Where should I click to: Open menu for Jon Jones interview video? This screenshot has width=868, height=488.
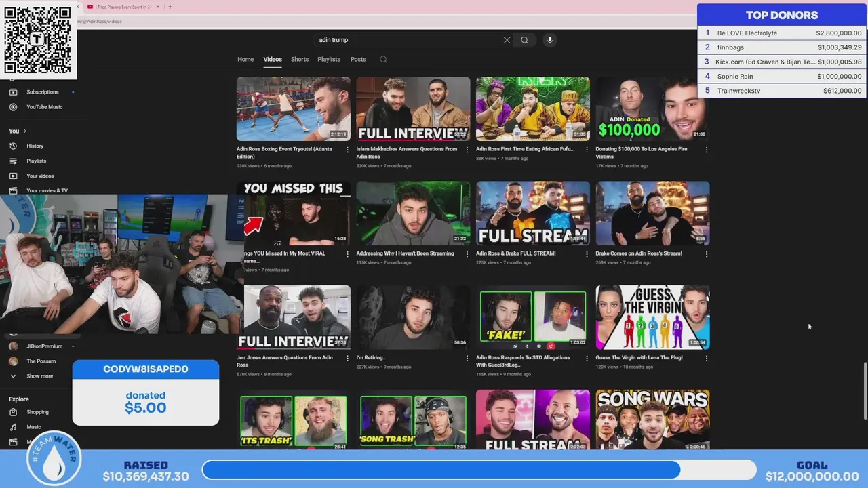(347, 359)
